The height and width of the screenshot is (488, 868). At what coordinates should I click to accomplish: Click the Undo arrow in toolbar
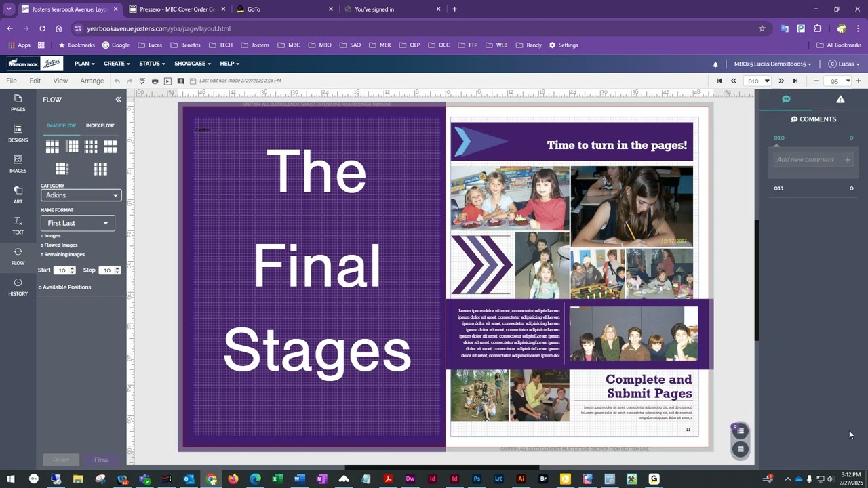pos(117,81)
